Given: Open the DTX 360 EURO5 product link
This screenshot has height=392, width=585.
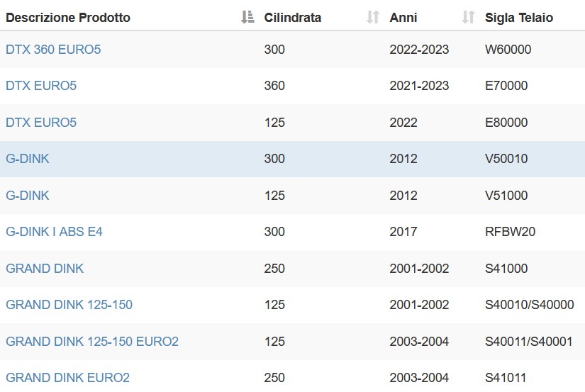Looking at the screenshot, I should (53, 49).
